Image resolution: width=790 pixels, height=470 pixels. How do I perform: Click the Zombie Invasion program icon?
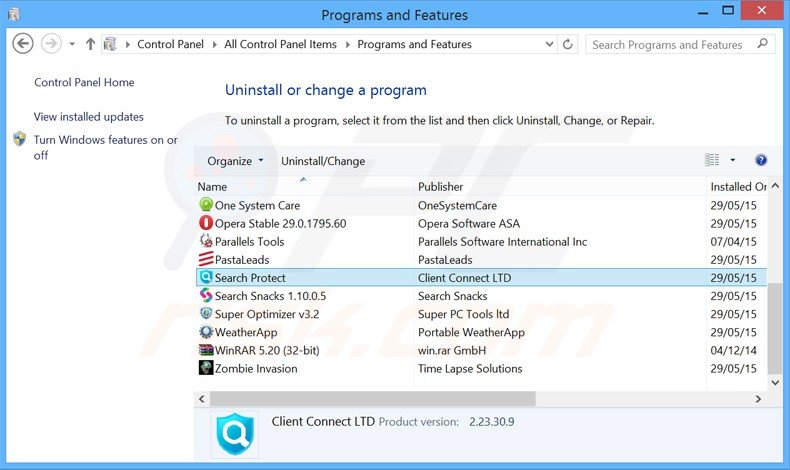coord(206,368)
